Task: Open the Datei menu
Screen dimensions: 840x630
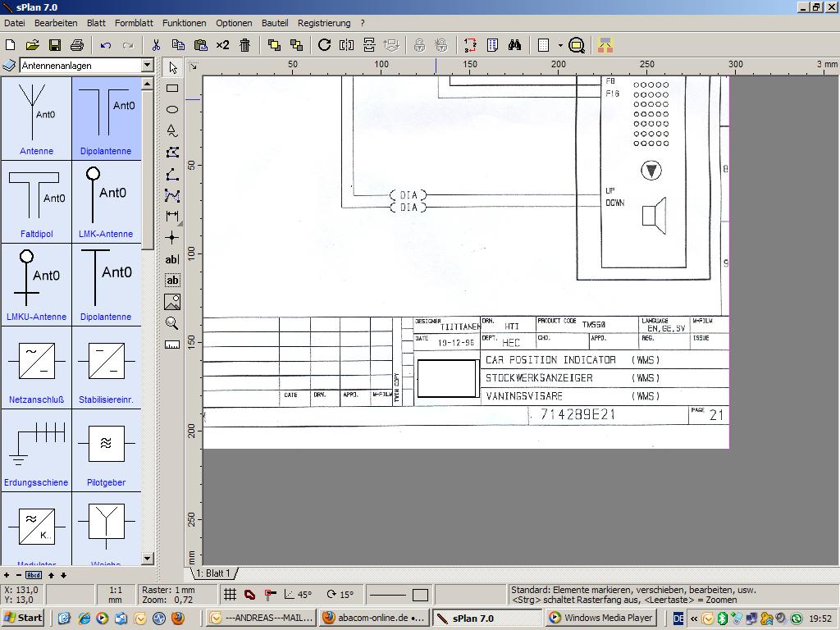Action: (15, 23)
